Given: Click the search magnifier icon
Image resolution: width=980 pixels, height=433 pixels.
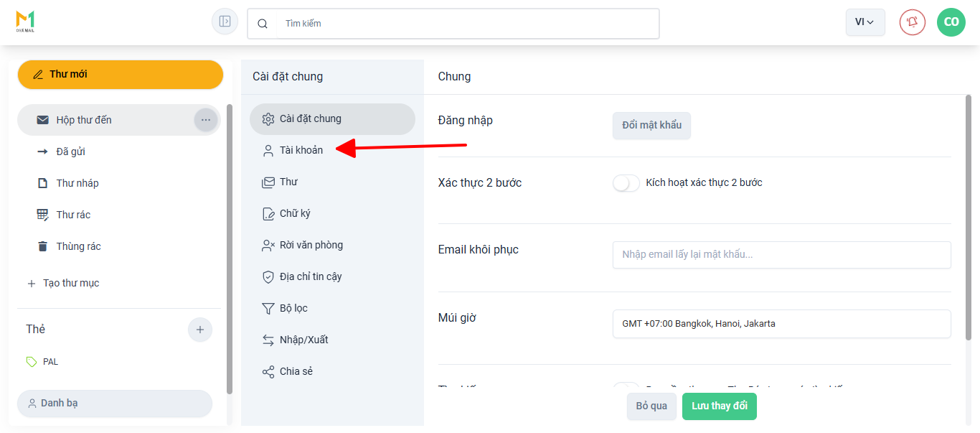Looking at the screenshot, I should (263, 24).
